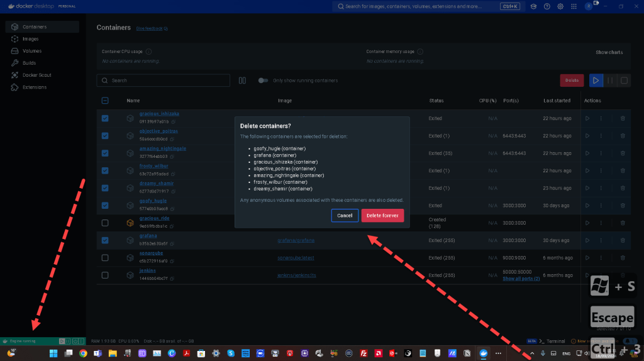
Task: Open more actions menu for gracious_ride row
Action: (x=601, y=223)
